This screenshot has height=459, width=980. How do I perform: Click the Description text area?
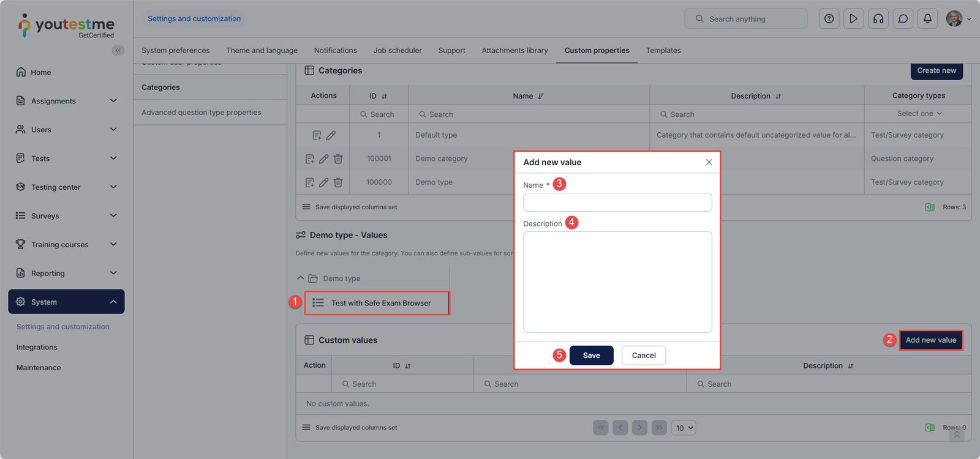pyautogui.click(x=617, y=282)
